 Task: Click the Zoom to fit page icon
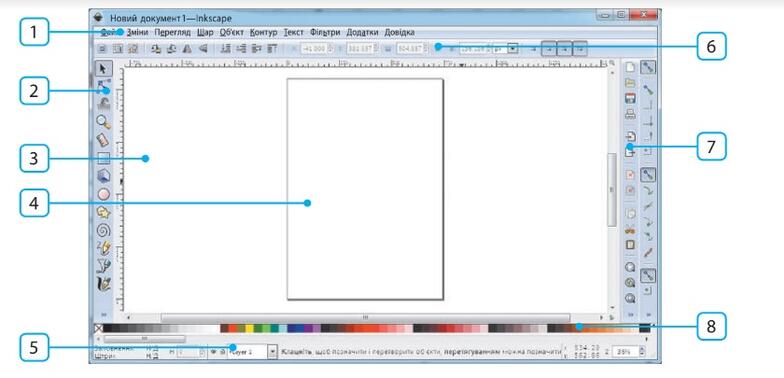(x=630, y=298)
